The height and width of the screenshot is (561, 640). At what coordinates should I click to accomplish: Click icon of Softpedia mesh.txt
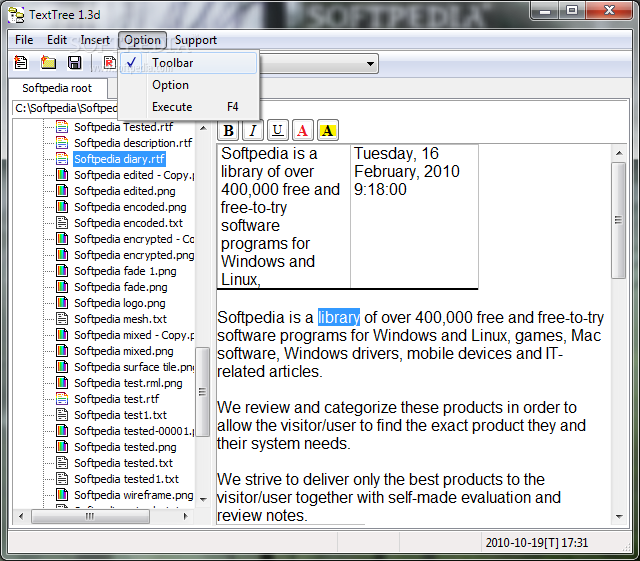pos(62,318)
